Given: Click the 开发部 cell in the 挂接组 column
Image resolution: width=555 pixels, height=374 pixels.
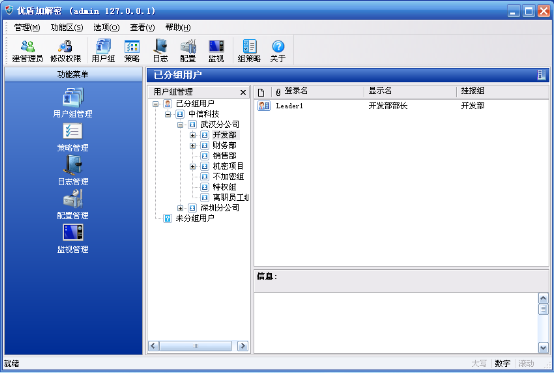Looking at the screenshot, I should click(473, 106).
